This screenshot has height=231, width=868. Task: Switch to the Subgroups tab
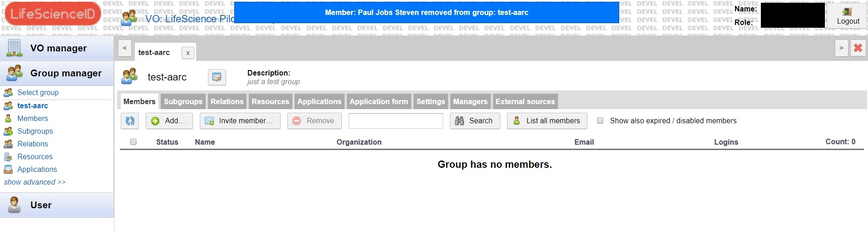pos(183,101)
